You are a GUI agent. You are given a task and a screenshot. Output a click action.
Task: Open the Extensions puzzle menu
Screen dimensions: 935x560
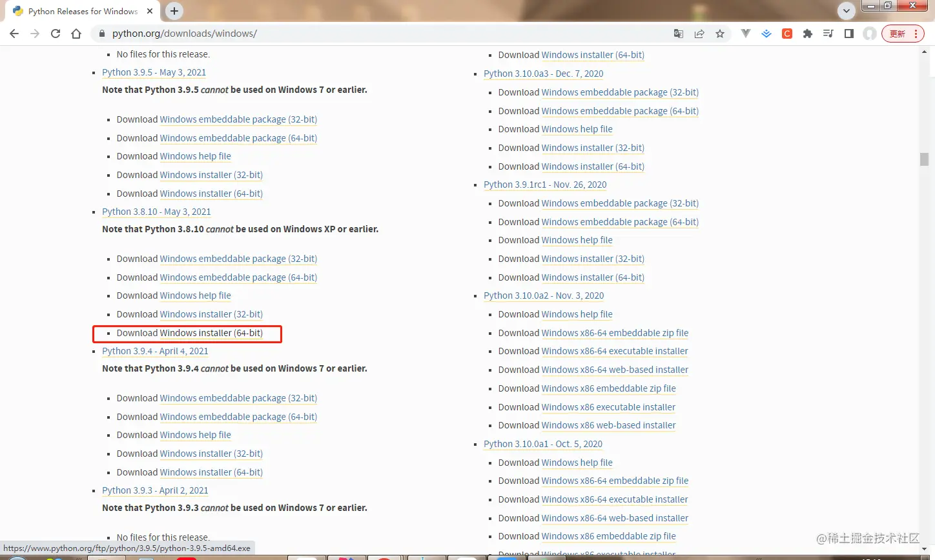(808, 34)
